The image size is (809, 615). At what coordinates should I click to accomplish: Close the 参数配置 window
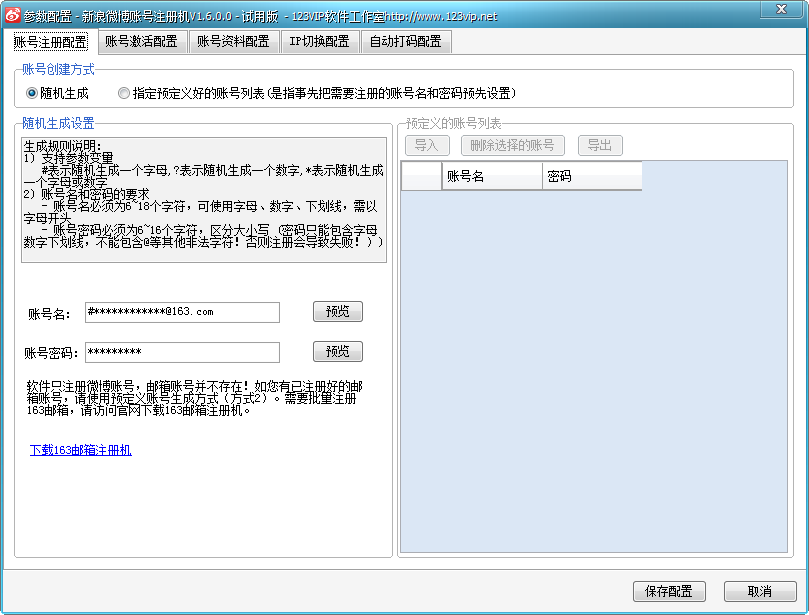pos(782,9)
